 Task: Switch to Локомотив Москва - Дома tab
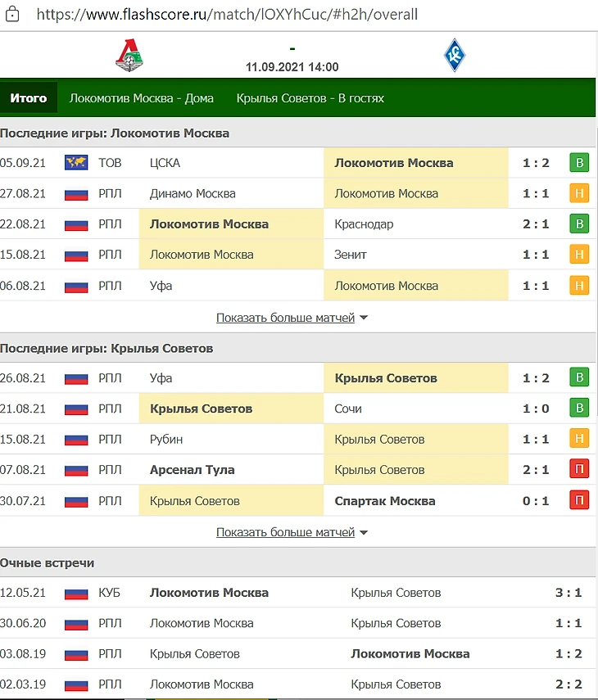point(141,98)
